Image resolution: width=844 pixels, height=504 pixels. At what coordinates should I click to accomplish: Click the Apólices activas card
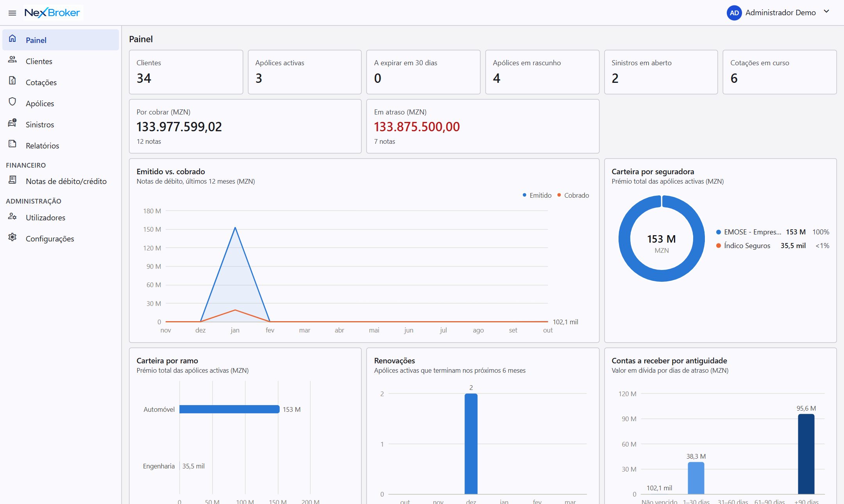pyautogui.click(x=305, y=72)
